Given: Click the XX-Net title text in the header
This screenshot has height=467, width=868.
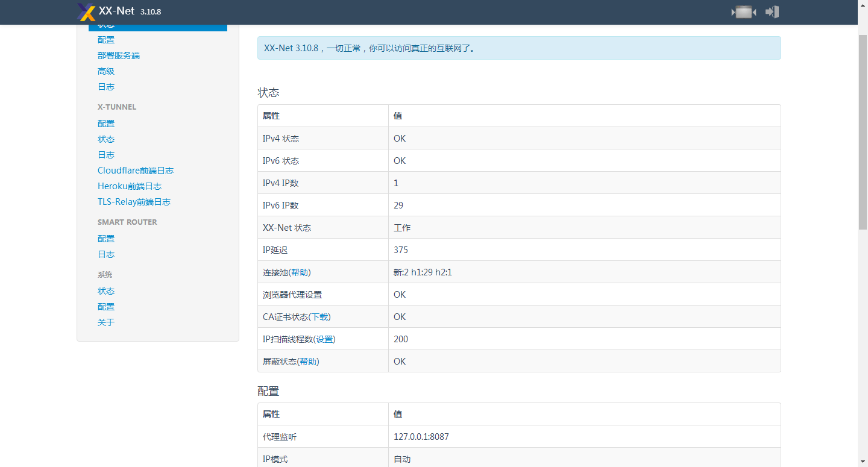Looking at the screenshot, I should (116, 11).
